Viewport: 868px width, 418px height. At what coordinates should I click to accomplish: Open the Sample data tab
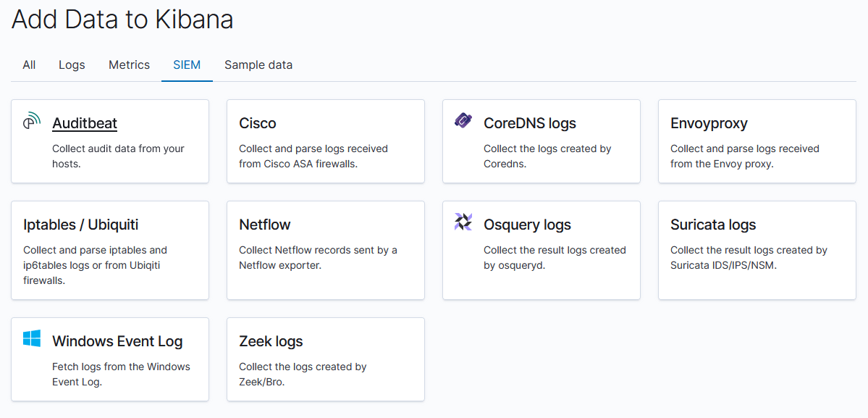pyautogui.click(x=258, y=64)
